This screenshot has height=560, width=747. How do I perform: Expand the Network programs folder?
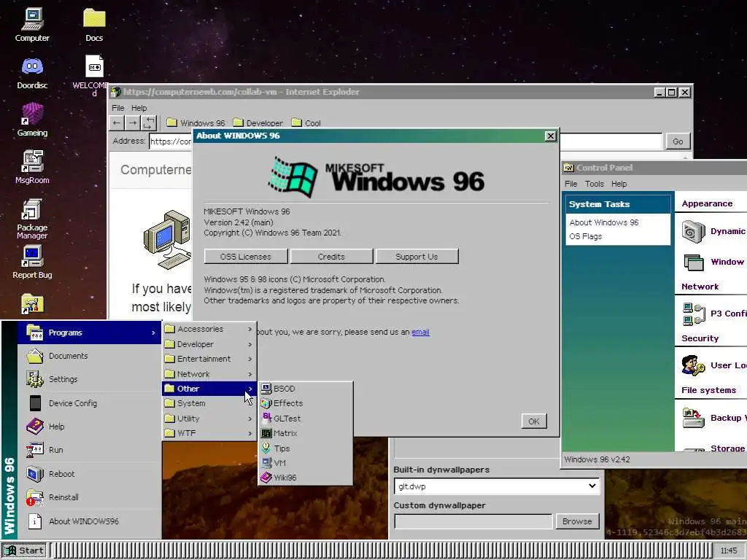[209, 374]
